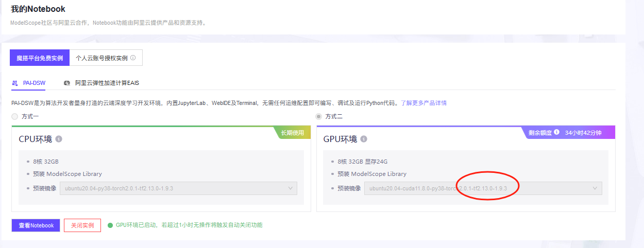Select the 方式二 radio button
The image size is (644, 248).
tap(318, 117)
